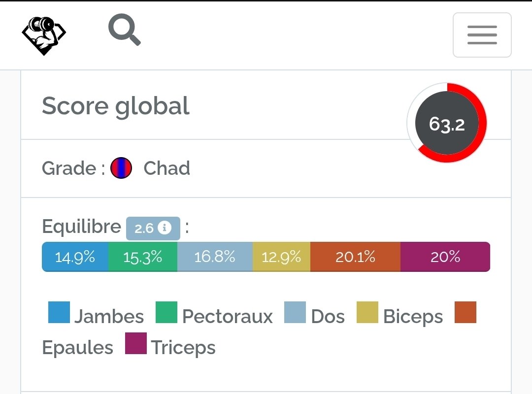Image resolution: width=532 pixels, height=394 pixels.
Task: Click the Epaules orange legend swatch
Action: [x=465, y=312]
